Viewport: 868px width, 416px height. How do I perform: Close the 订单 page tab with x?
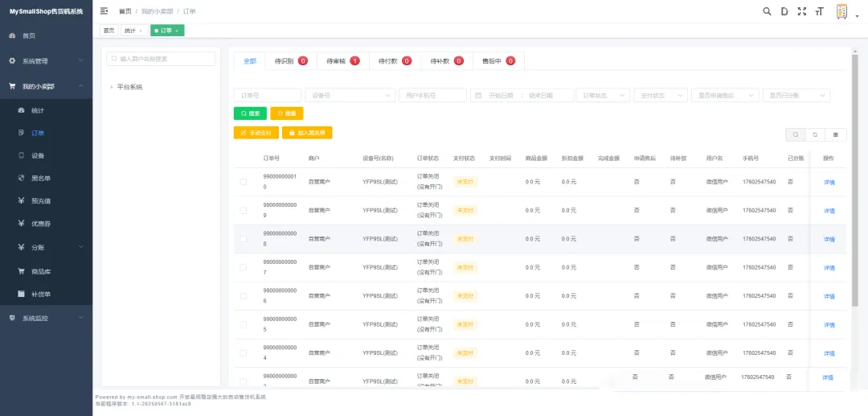tap(177, 31)
